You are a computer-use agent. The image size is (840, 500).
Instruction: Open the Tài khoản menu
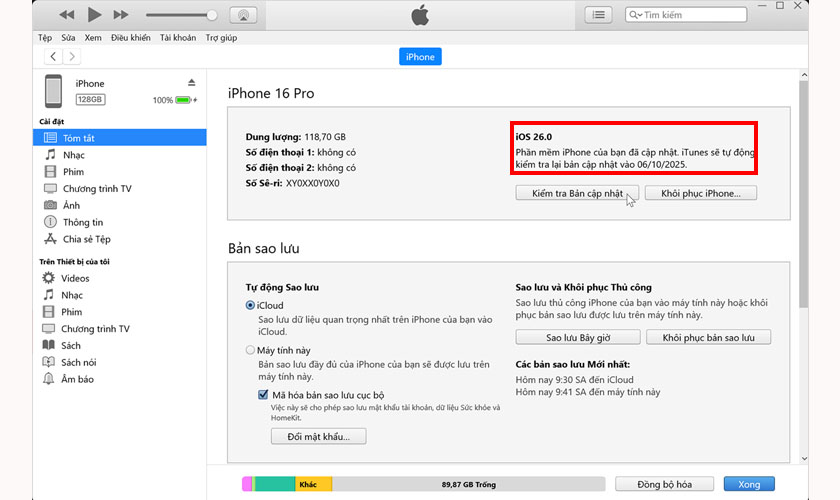click(178, 38)
